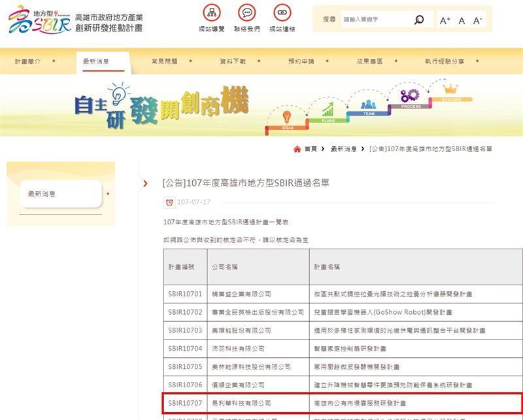The image size is (523, 420).
Task: Decrease font size with A-
Action: 477,21
